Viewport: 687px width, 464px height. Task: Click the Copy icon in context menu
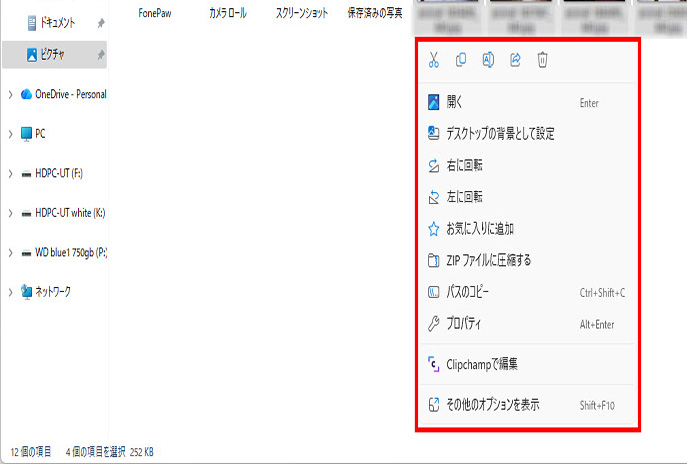click(461, 60)
